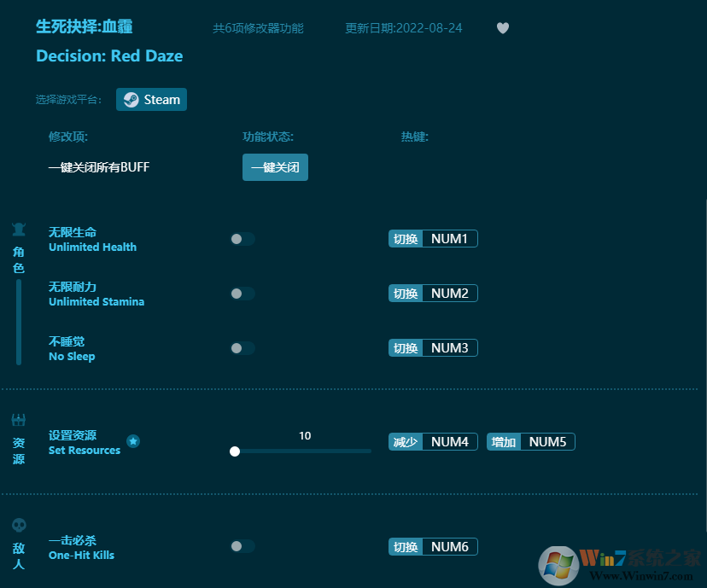This screenshot has height=588, width=707.
Task: Click the Set Resources slider handle
Action: pyautogui.click(x=235, y=451)
